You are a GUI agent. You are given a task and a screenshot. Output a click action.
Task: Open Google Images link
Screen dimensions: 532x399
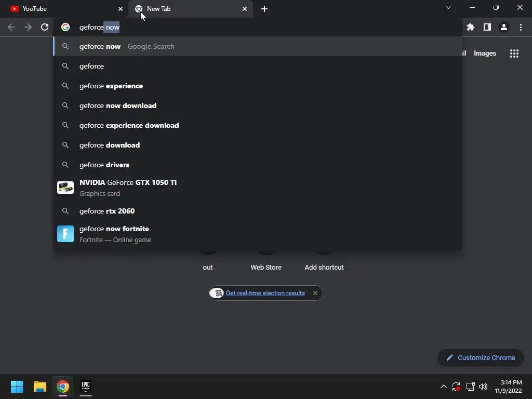click(x=485, y=54)
